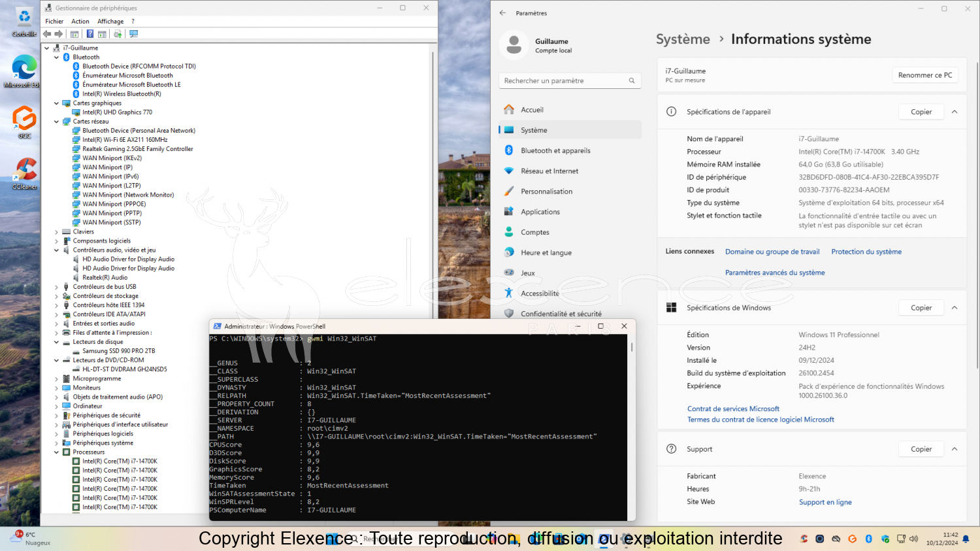
Task: Click the Rechercher un paramètre search field
Action: pyautogui.click(x=570, y=80)
